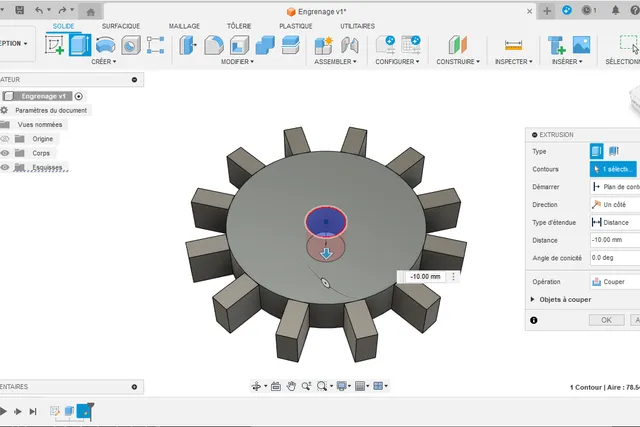
Task: Open the Vues nommées folder
Action: coord(40,125)
